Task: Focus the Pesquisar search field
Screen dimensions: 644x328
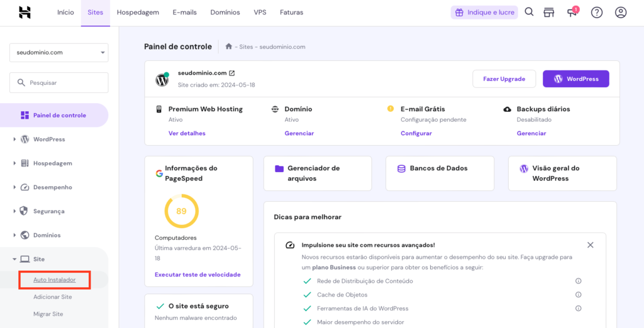Action: [x=58, y=82]
